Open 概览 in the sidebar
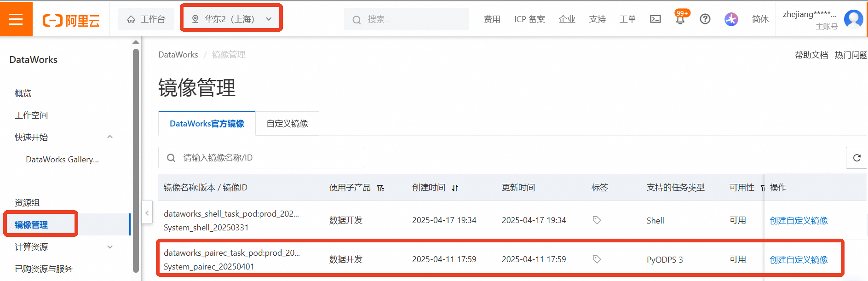The width and height of the screenshot is (868, 281). pyautogui.click(x=23, y=93)
